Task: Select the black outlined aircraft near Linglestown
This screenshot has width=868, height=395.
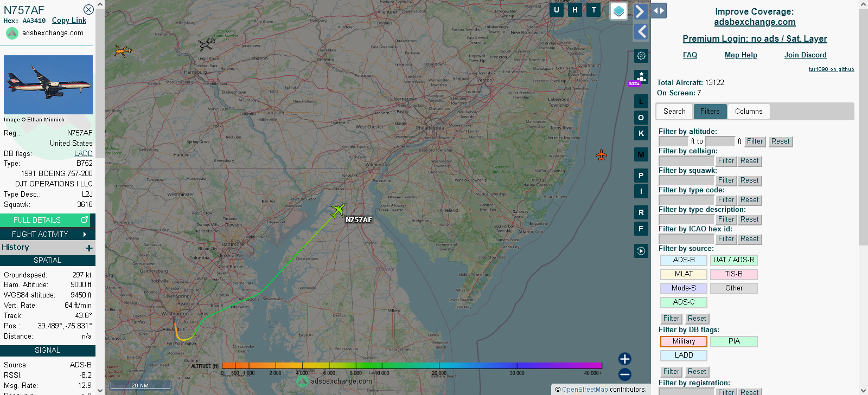Action: 207,44
